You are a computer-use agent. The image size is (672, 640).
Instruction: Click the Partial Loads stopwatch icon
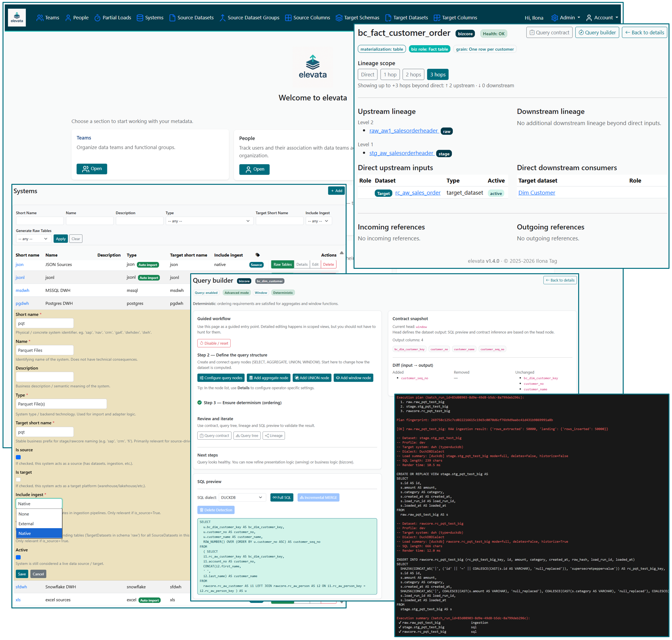point(97,18)
